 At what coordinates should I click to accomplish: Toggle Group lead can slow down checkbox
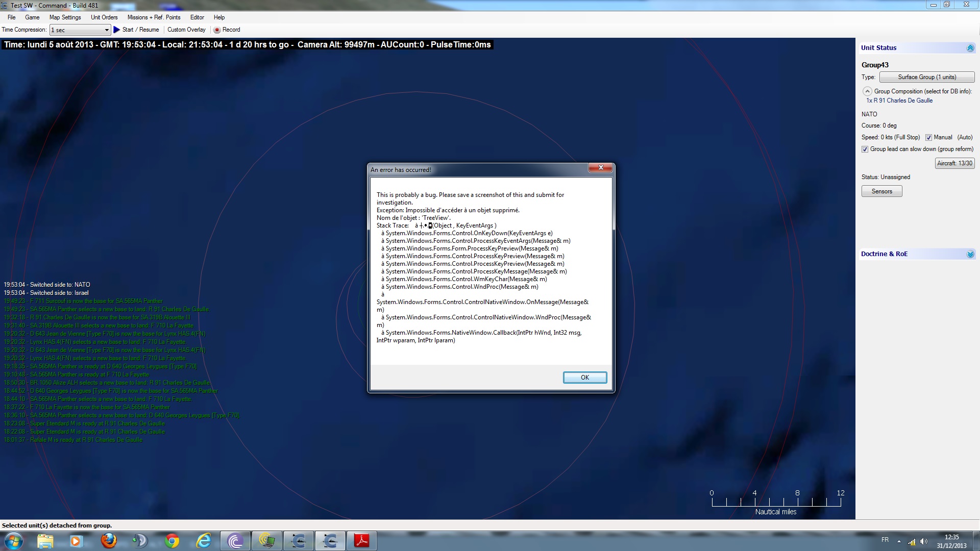[x=865, y=149]
